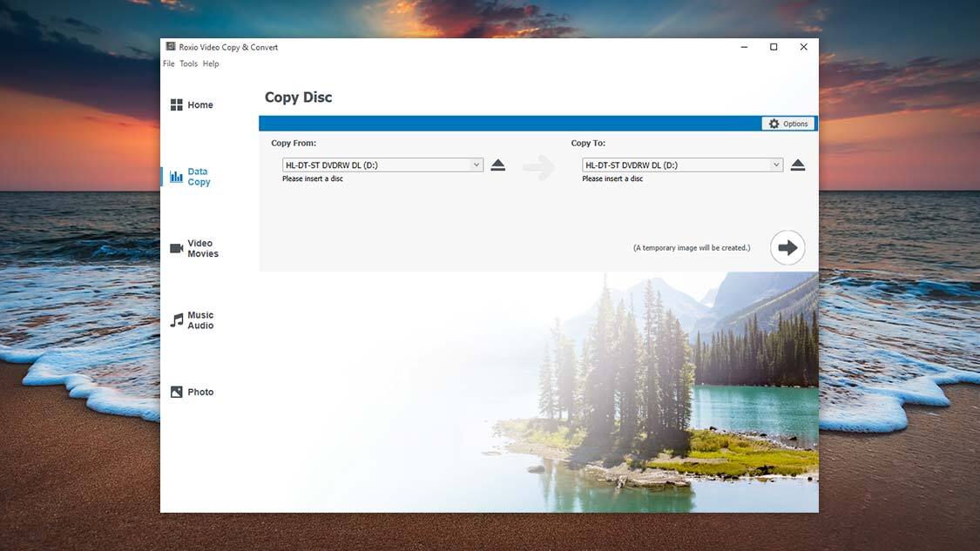Eject the Copy To drive
Image resolution: width=980 pixels, height=551 pixels.
pos(798,165)
